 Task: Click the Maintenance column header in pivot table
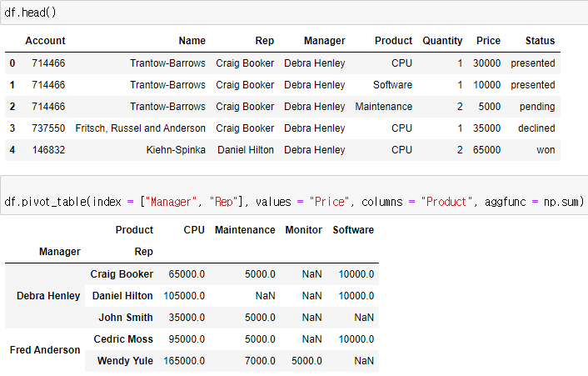coord(245,229)
